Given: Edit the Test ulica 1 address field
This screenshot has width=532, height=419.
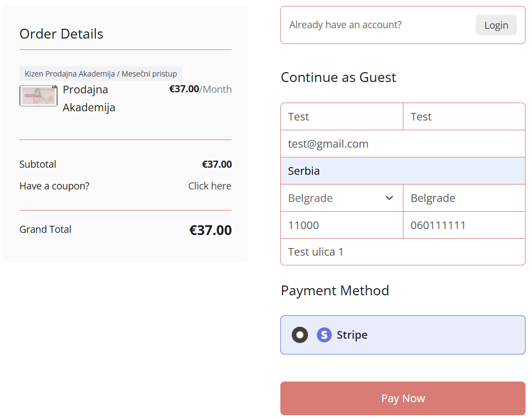Looking at the screenshot, I should (x=403, y=252).
